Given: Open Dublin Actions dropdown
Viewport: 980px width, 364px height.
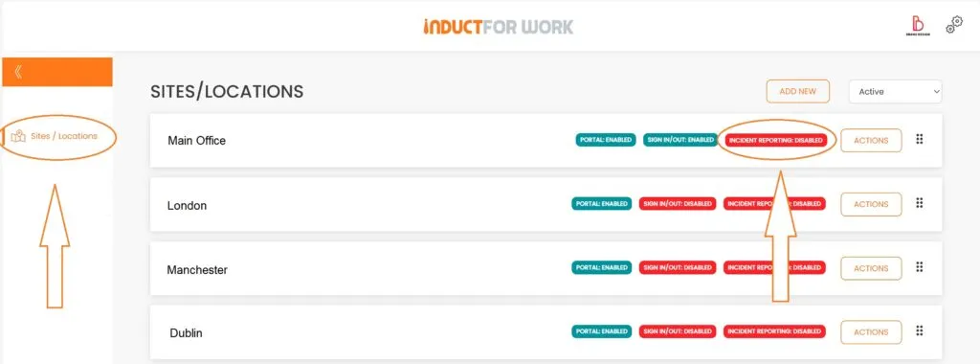Looking at the screenshot, I should click(x=871, y=332).
